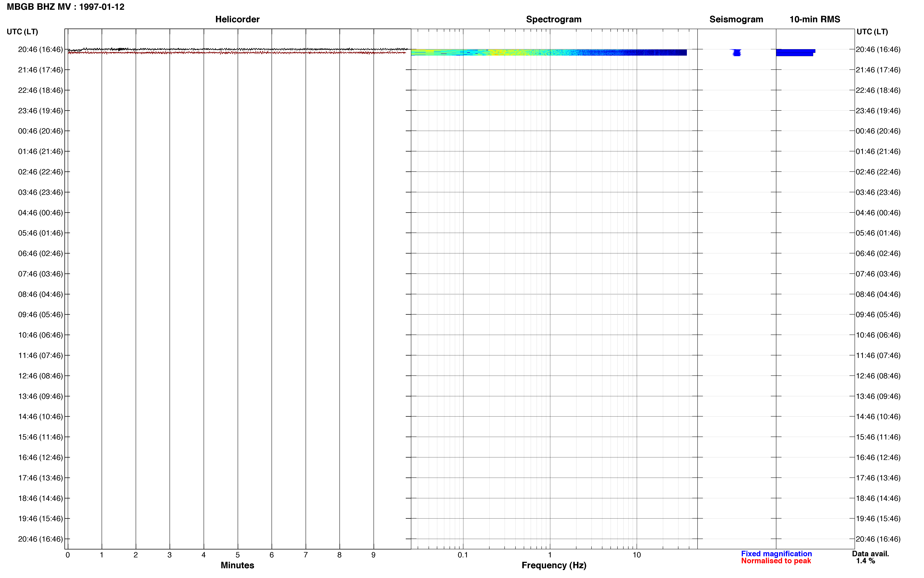The image size is (924, 578).
Task: Select the 'Spectrogram' panel heading
Action: click(554, 19)
